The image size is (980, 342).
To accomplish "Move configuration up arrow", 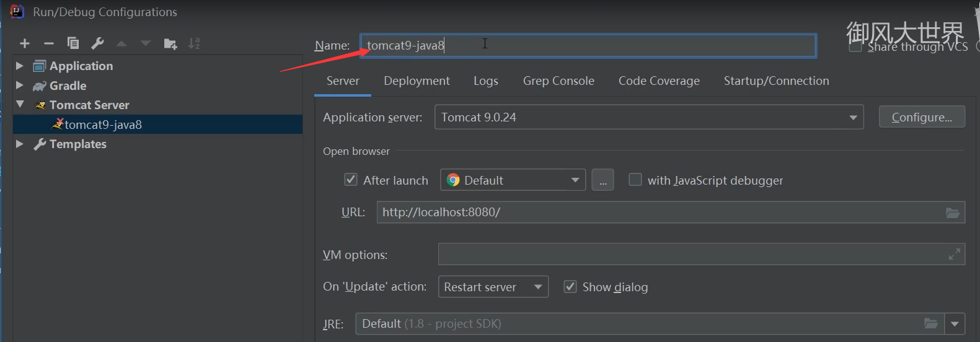I will (121, 43).
